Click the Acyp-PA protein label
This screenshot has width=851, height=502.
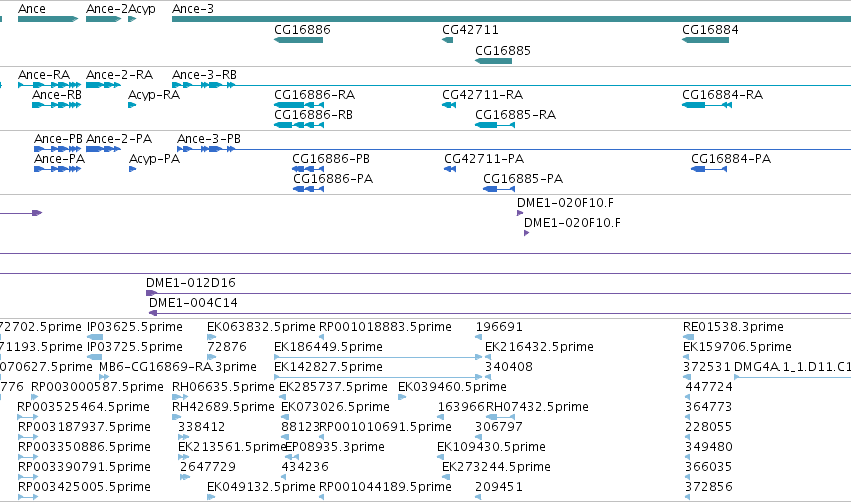(x=154, y=159)
